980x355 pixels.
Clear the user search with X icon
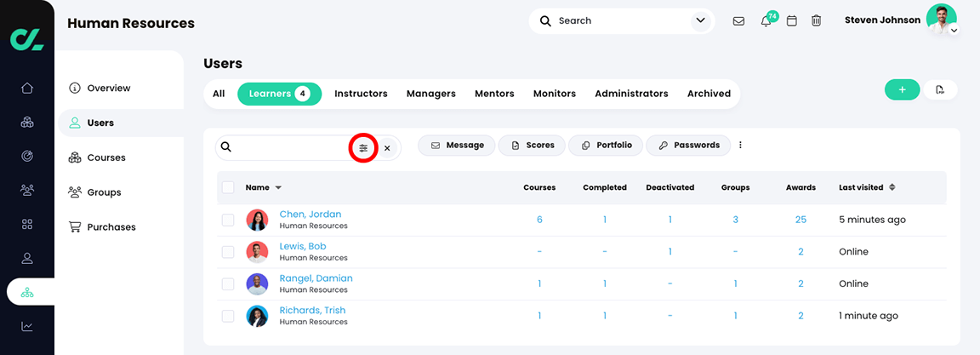tap(387, 148)
